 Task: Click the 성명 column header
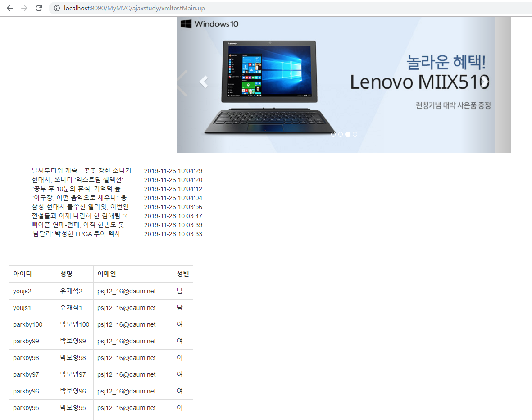[75, 274]
